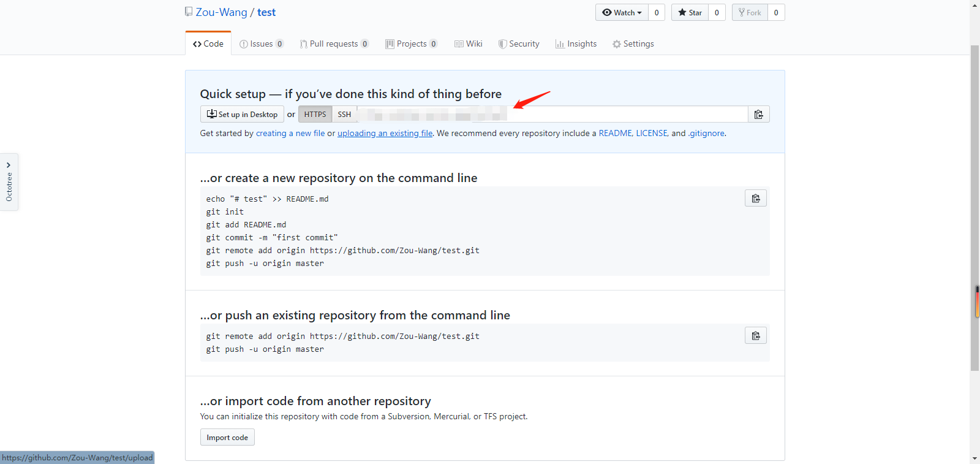Open the Projects tab
This screenshot has height=464, width=980.
(411, 44)
